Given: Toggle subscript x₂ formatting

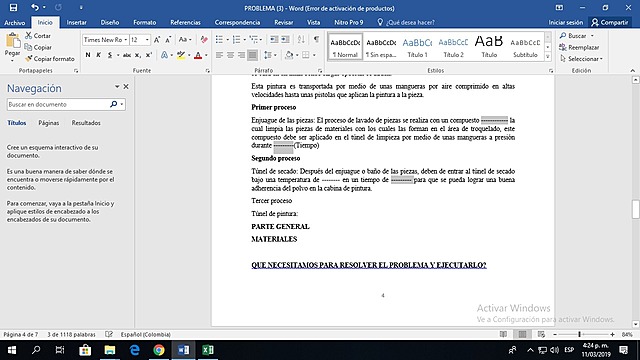Looking at the screenshot, I should click(x=138, y=55).
